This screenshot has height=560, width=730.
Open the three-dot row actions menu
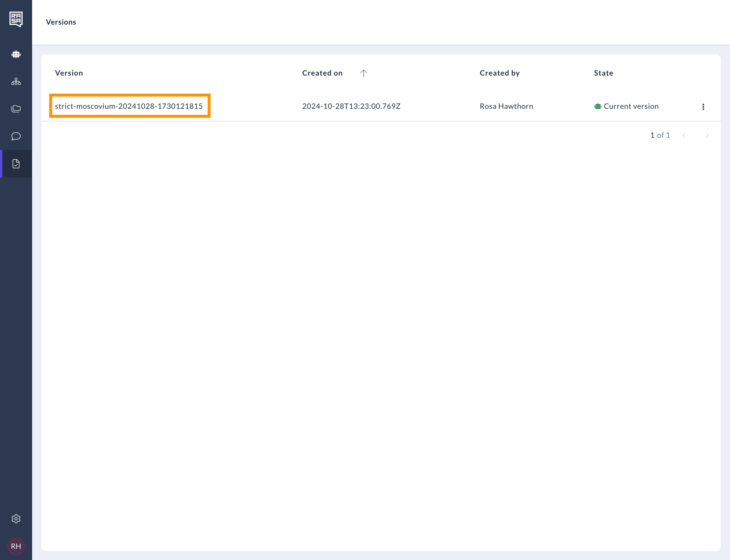click(703, 107)
